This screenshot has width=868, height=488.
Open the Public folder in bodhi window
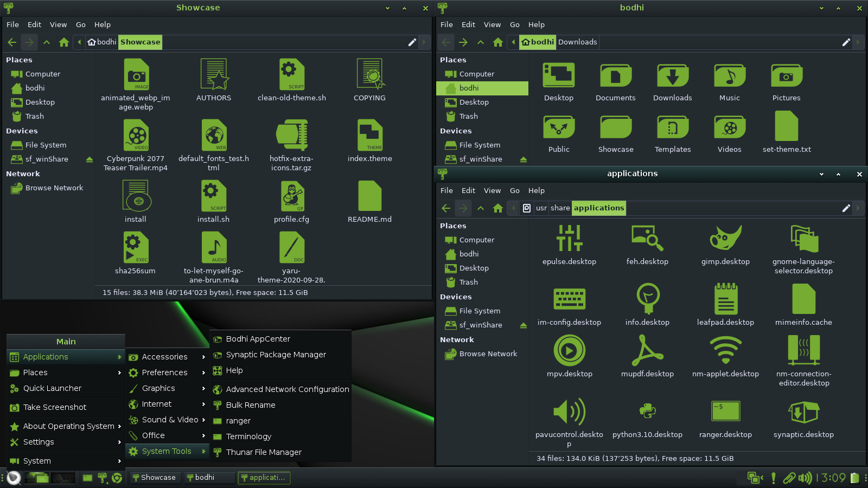tap(559, 127)
